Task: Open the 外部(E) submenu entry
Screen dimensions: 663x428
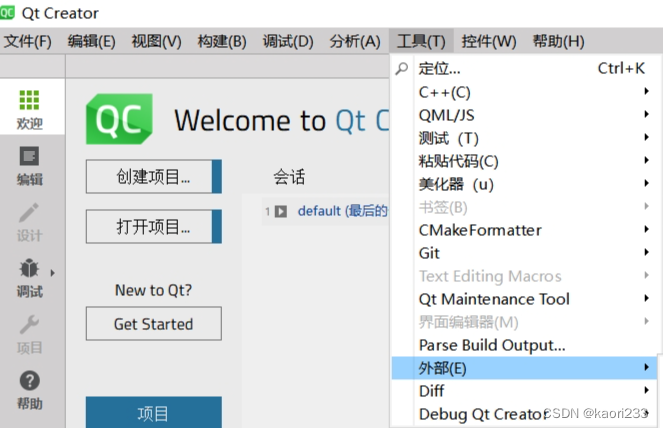Action: (x=524, y=368)
